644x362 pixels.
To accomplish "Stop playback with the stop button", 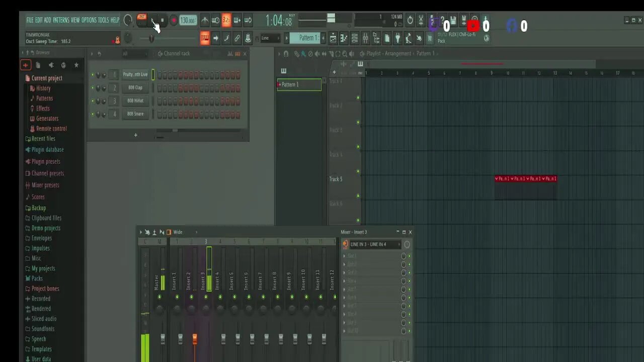I will (163, 21).
